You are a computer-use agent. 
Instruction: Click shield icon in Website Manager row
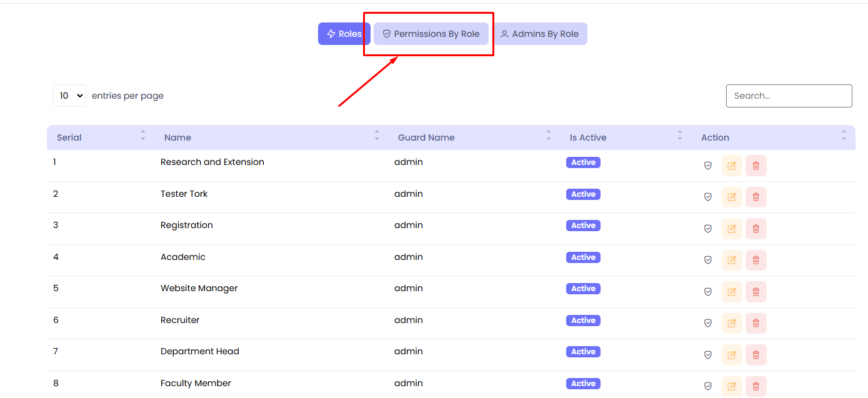pyautogui.click(x=708, y=292)
